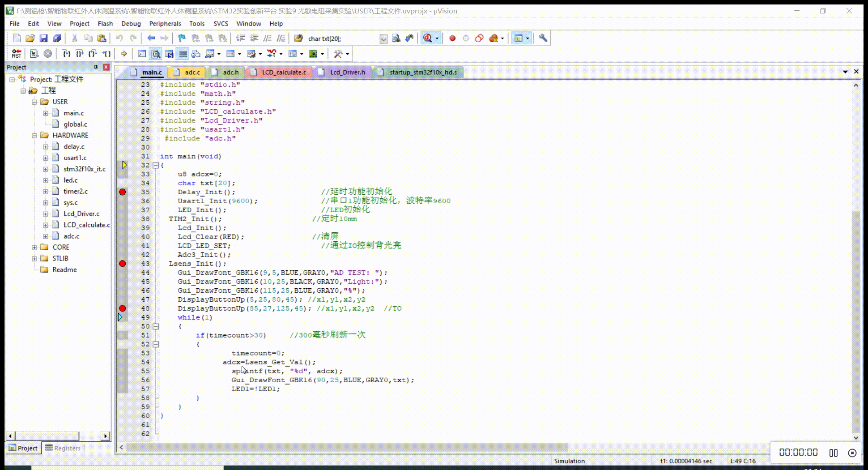Click the find text field showing char txt[20];
Image resolution: width=868 pixels, height=470 pixels.
coord(342,39)
